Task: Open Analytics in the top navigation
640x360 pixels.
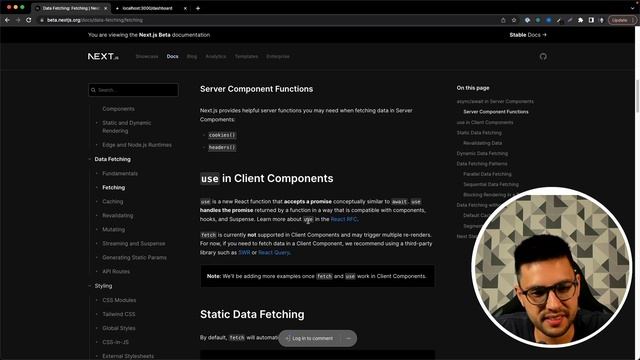Action: (x=216, y=56)
